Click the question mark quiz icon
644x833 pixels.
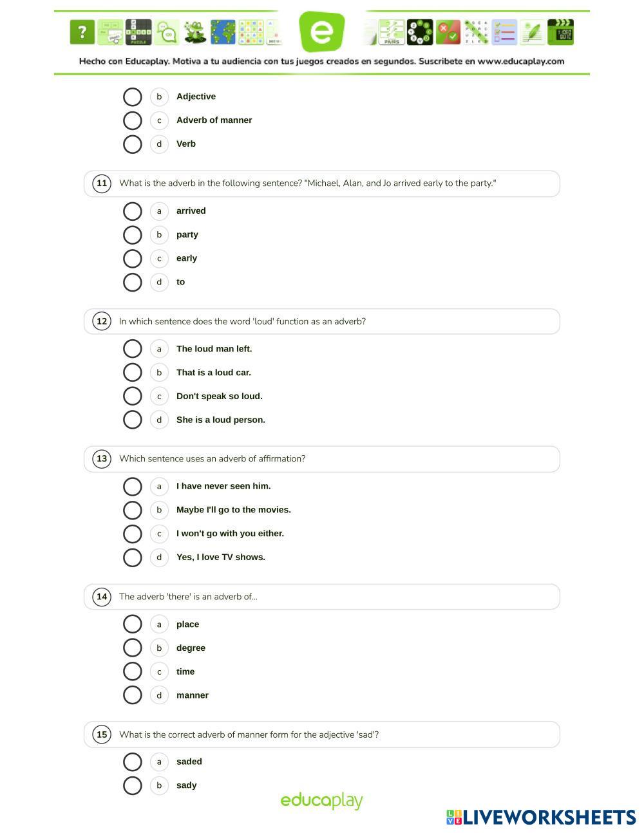(x=82, y=32)
